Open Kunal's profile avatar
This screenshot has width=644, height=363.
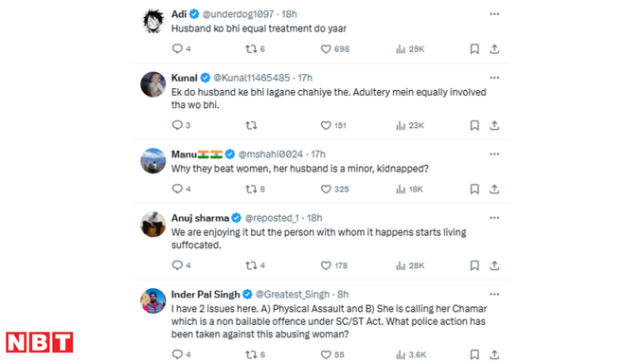[x=153, y=84]
